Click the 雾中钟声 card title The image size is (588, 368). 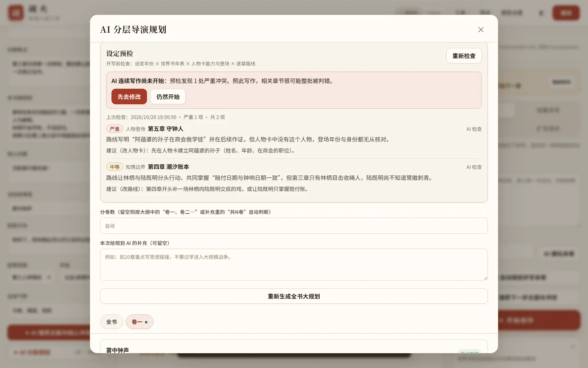[x=118, y=350]
